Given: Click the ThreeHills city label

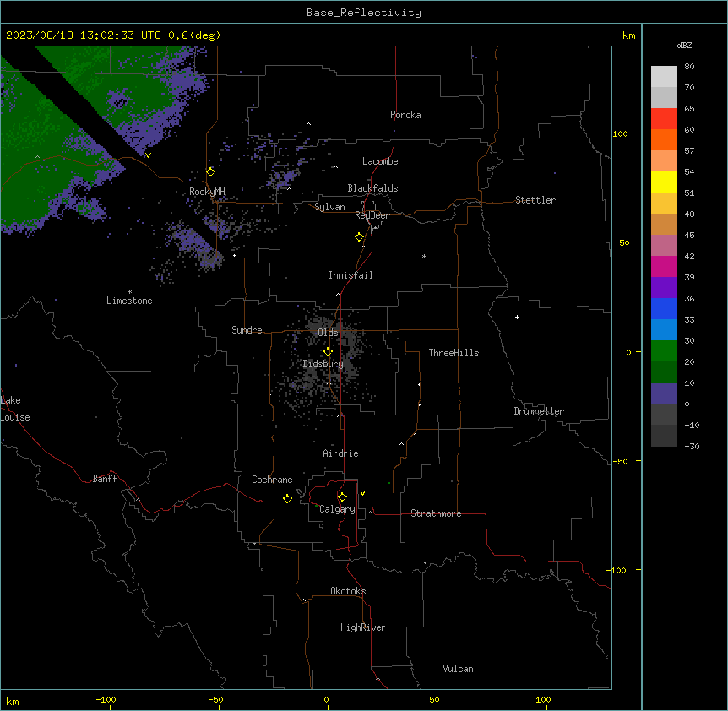Looking at the screenshot, I should pos(454,353).
